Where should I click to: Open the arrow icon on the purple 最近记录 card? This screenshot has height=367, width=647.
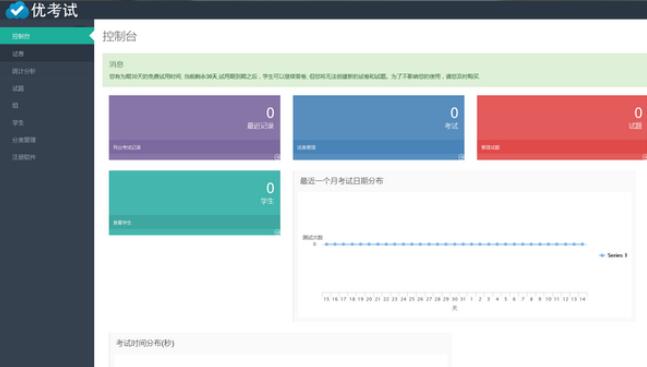coord(277,156)
